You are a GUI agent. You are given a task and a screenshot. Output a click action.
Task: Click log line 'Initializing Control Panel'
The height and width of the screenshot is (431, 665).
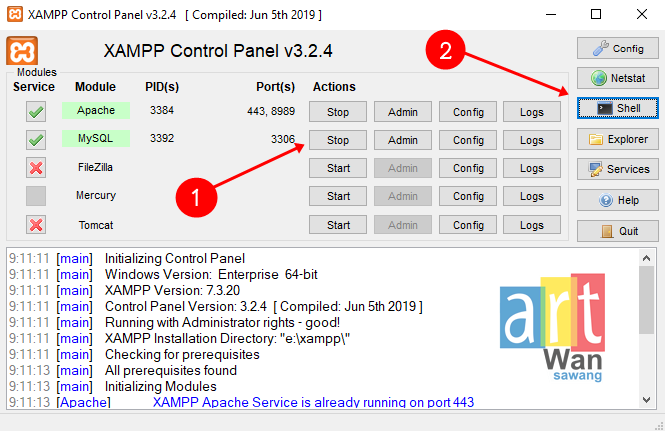tap(175, 258)
